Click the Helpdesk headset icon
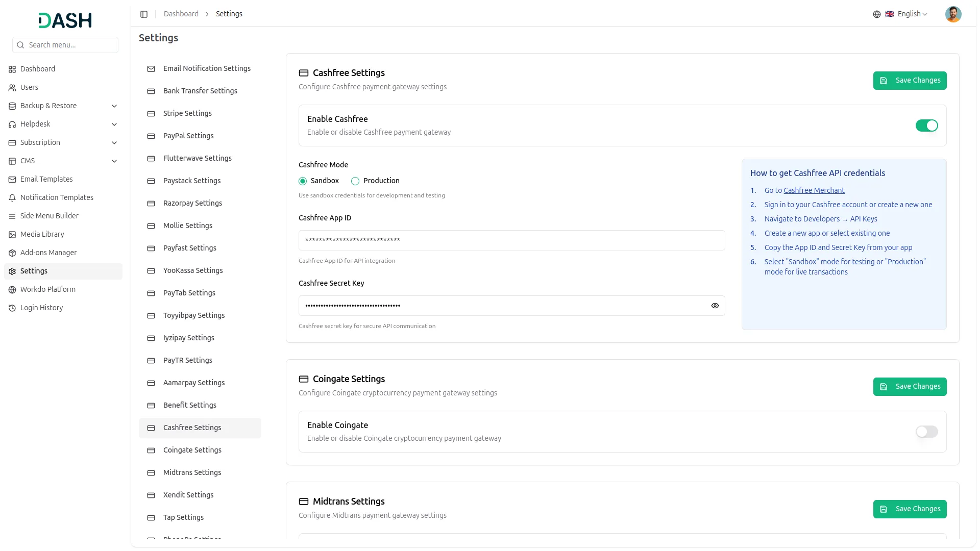This screenshot has width=980, height=551. 12,124
